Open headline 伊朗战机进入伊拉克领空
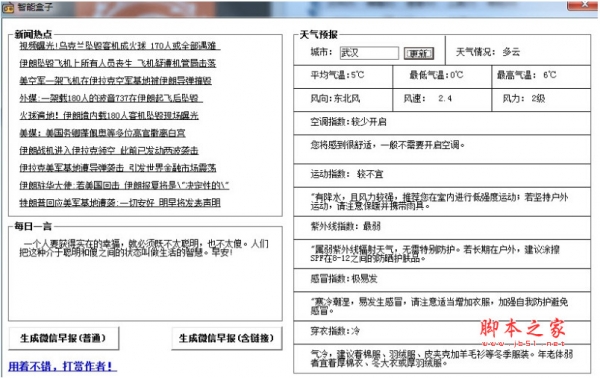Screen dimensions: 600x378 click(x=109, y=150)
